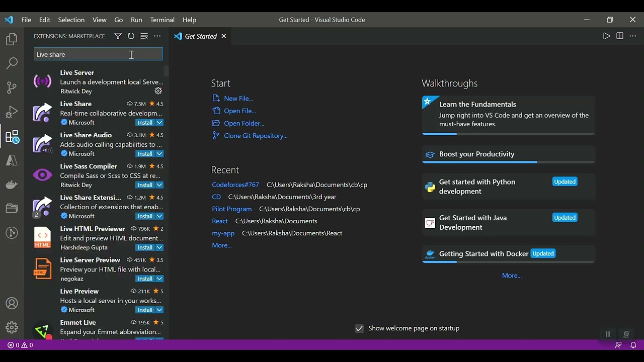Open Live Server manage gear icon

point(158,91)
